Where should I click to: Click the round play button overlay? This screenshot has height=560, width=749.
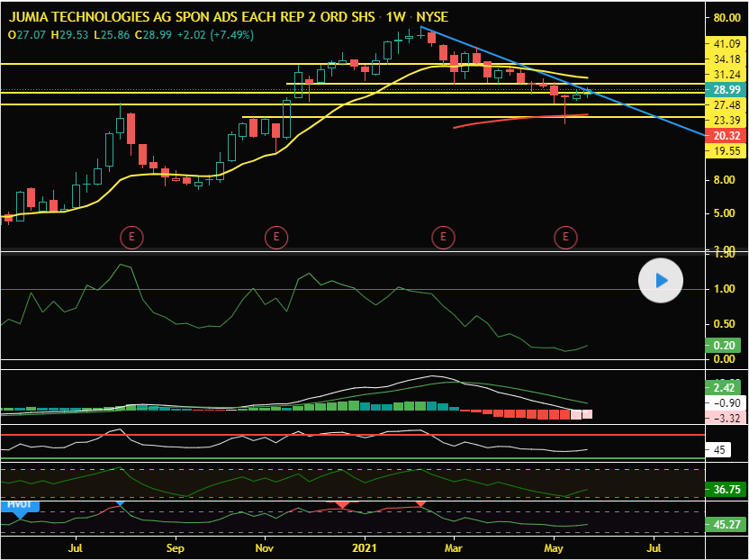coord(661,281)
